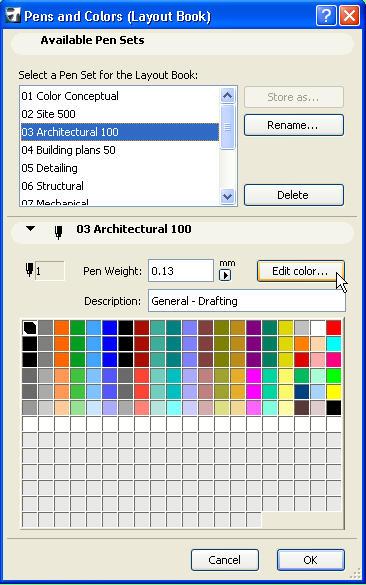Pick the white swatch in first row
This screenshot has width=366, height=585.
click(317, 328)
